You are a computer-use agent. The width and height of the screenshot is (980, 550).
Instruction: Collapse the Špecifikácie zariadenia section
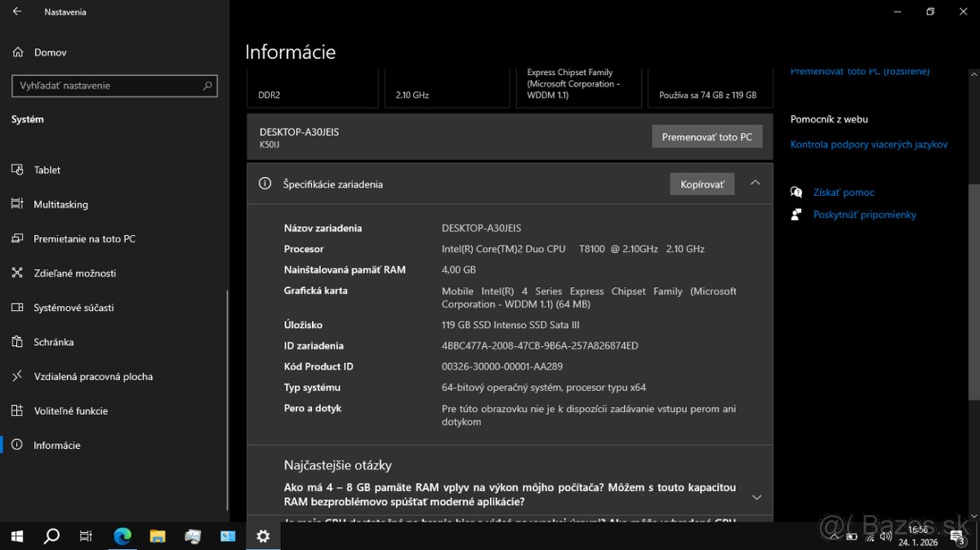pos(755,184)
